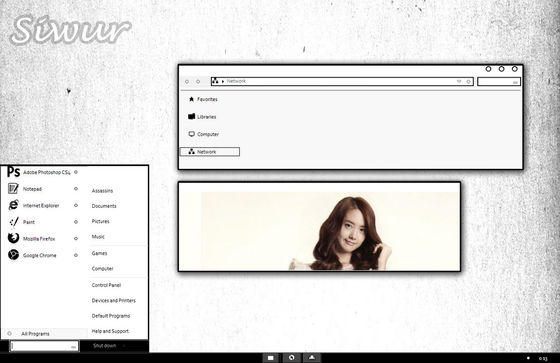Open the third taskbar triangle icon

pyautogui.click(x=312, y=358)
